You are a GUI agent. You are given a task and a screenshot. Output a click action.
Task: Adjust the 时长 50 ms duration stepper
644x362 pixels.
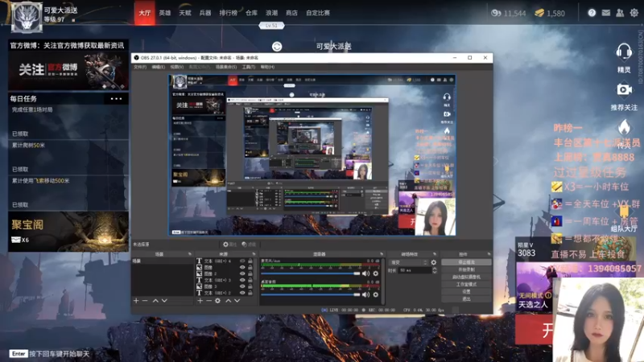(x=435, y=270)
